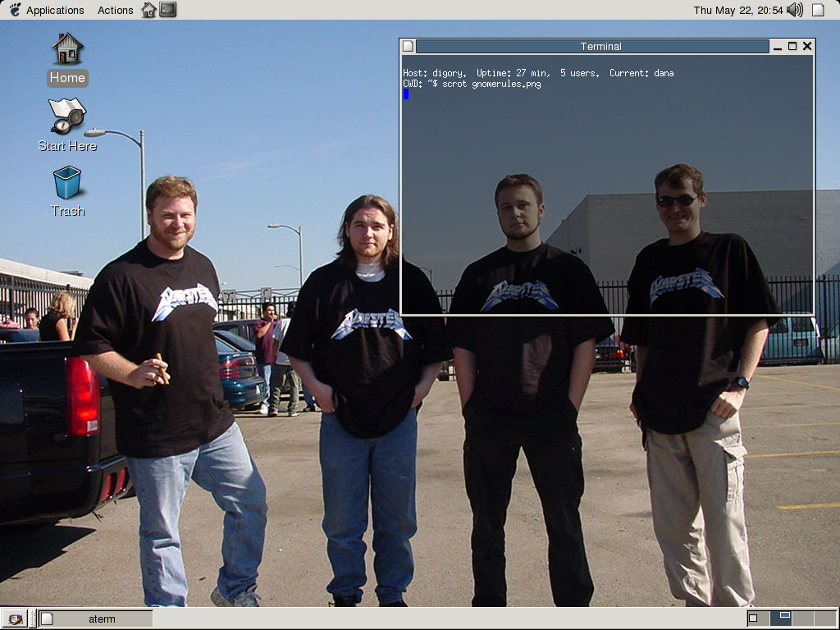Maximize the Terminal window
The width and height of the screenshot is (840, 630).
(792, 47)
